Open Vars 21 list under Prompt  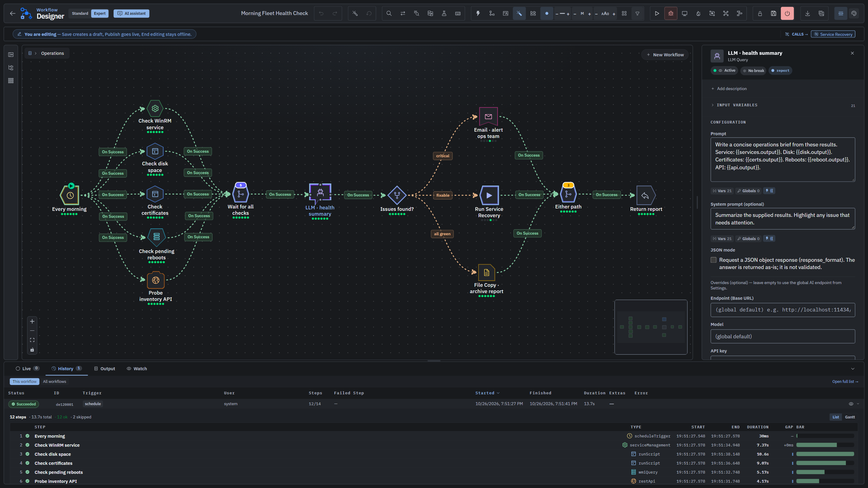point(722,191)
